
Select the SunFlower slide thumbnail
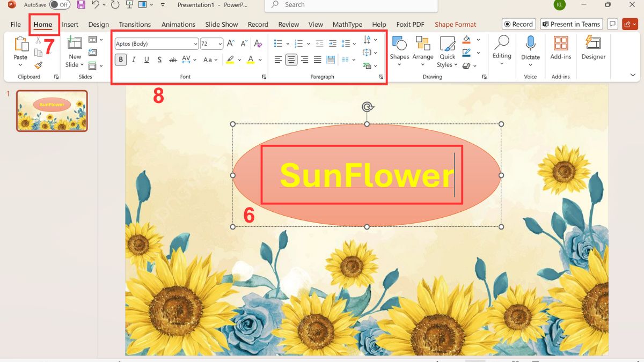click(x=52, y=110)
